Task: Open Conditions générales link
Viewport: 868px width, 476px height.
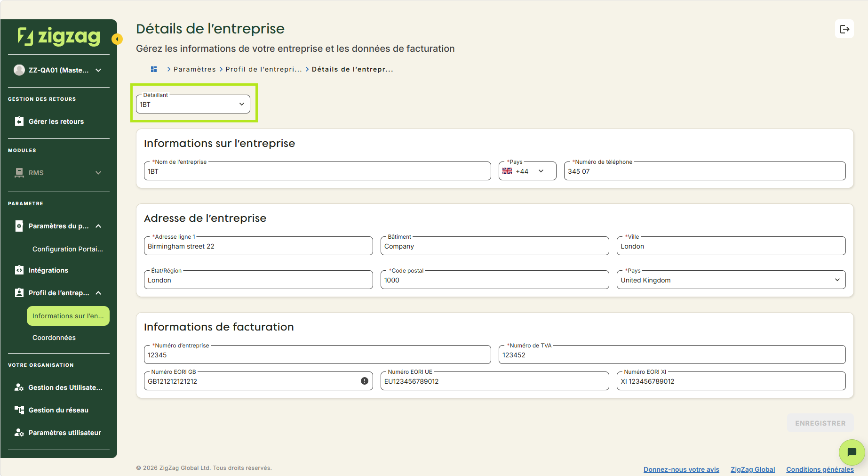Action: [x=820, y=469]
